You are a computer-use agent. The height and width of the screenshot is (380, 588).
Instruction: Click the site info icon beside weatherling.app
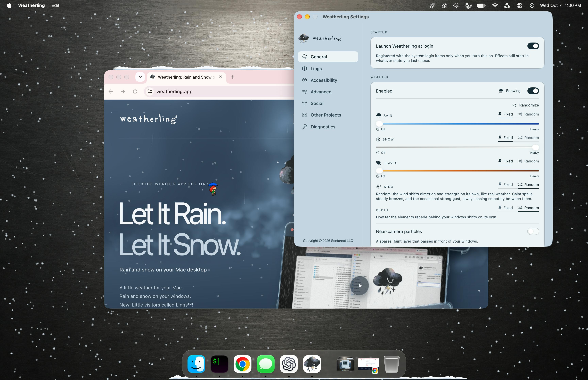tap(150, 92)
